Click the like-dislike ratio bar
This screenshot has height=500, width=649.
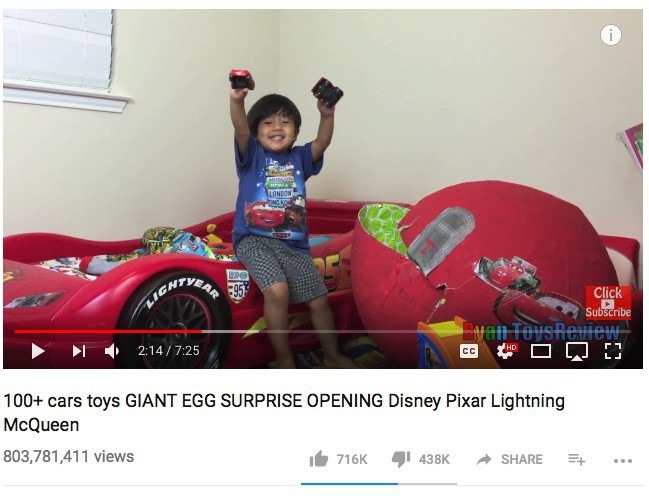tap(379, 483)
